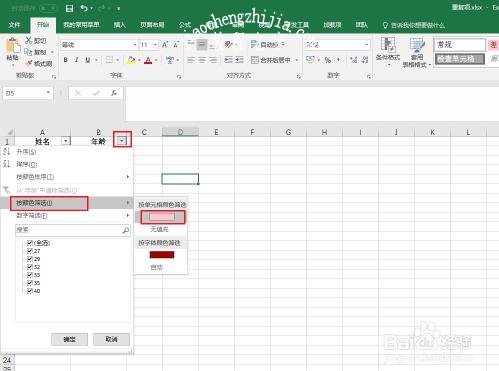This screenshot has width=499, height=371.
Task: Click the red Font Color A icon
Action: point(148,60)
